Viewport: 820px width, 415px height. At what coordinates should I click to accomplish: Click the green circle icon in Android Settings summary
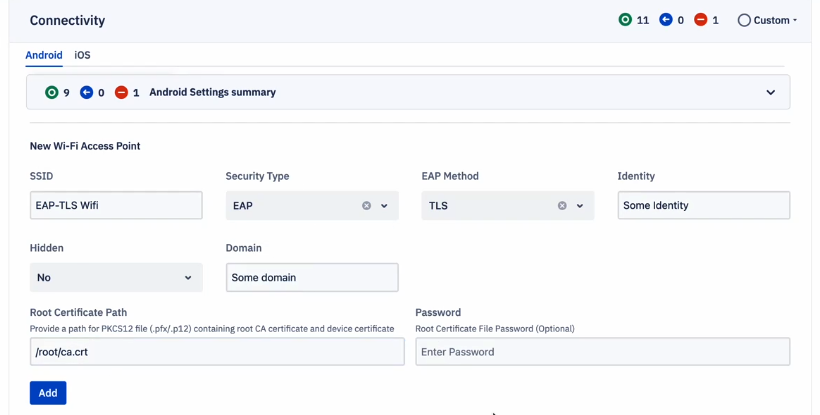coord(51,93)
